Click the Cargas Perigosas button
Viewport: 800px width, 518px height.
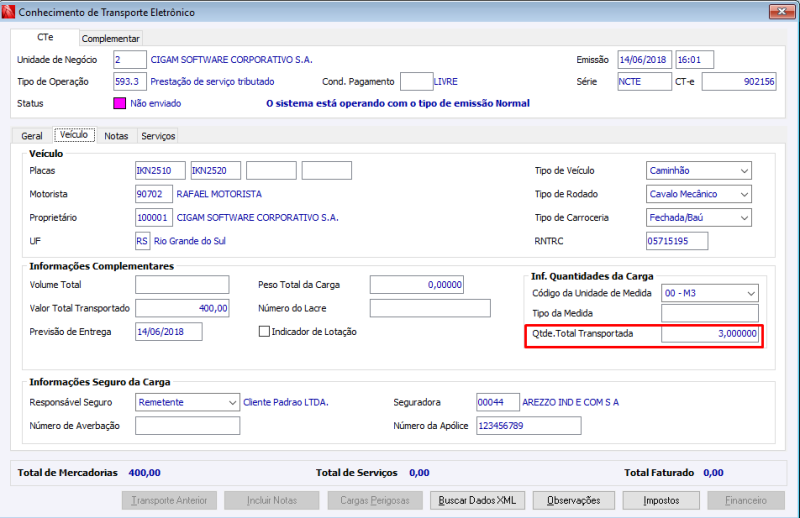point(375,501)
